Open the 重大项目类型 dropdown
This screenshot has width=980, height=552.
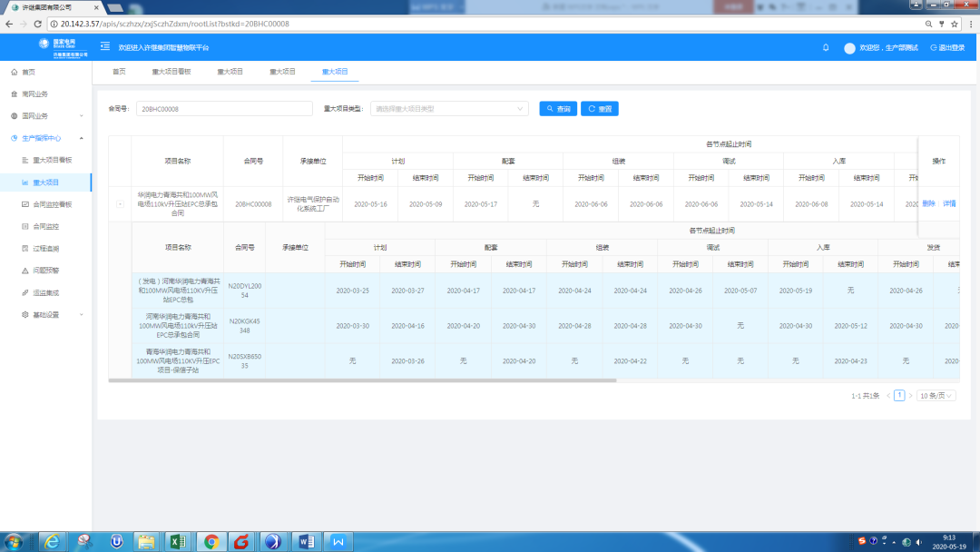[449, 109]
